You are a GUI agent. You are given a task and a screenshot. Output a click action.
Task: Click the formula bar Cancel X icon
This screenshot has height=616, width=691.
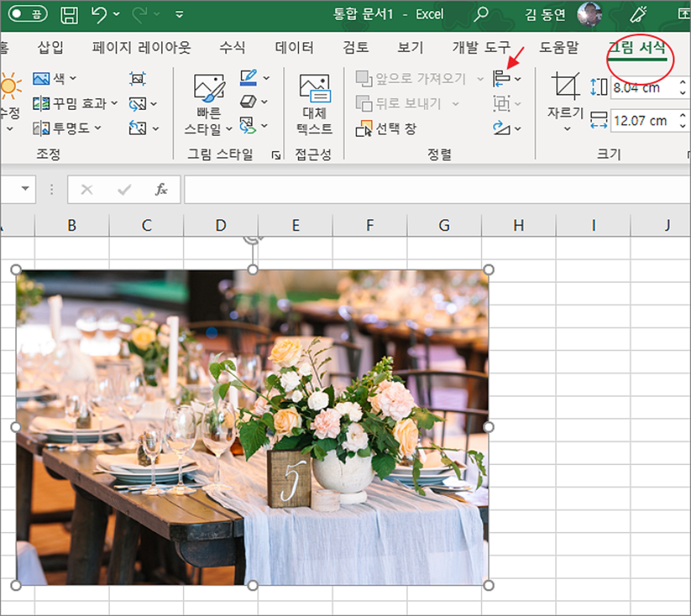coord(87,190)
